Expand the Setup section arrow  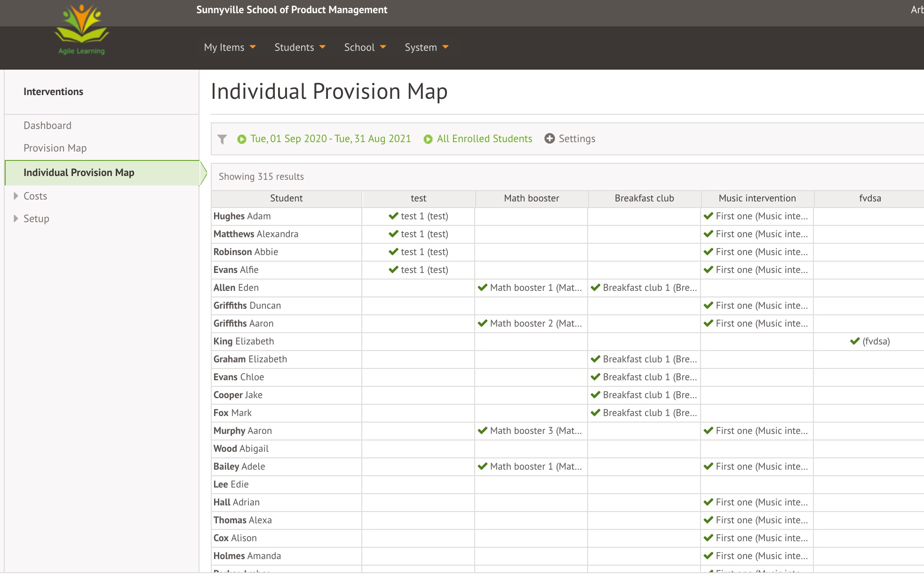pos(16,219)
